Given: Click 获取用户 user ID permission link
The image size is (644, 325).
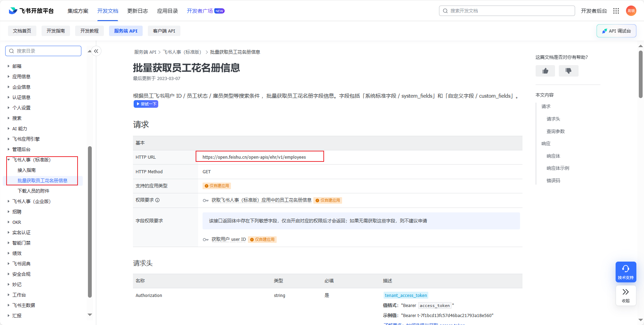Looking at the screenshot, I should pyautogui.click(x=229, y=239).
